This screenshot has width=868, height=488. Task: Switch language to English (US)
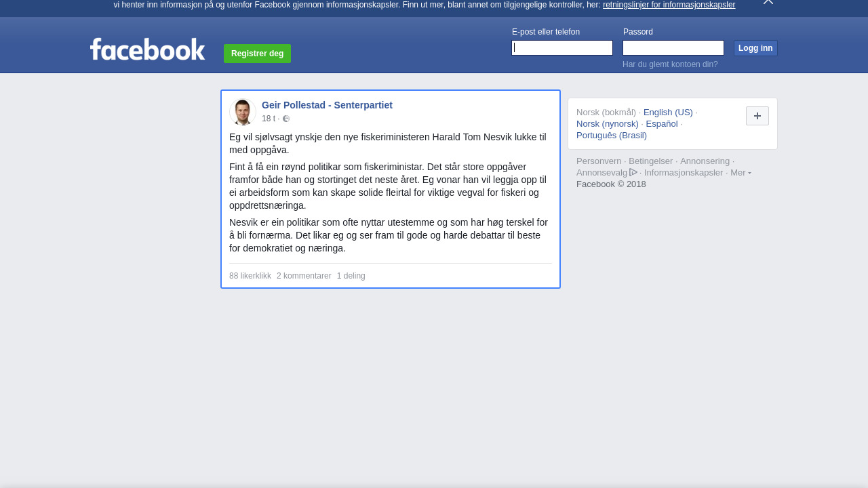[668, 113]
